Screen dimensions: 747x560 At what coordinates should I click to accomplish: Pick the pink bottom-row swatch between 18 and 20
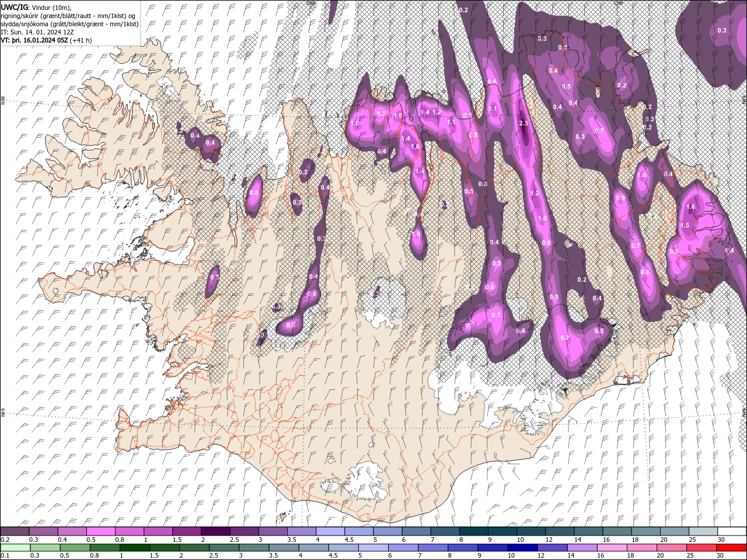click(x=641, y=548)
